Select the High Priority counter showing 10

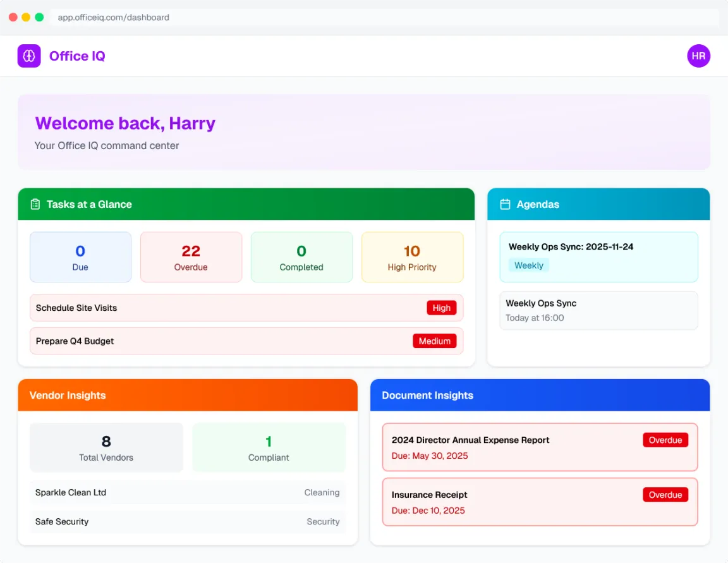point(412,257)
